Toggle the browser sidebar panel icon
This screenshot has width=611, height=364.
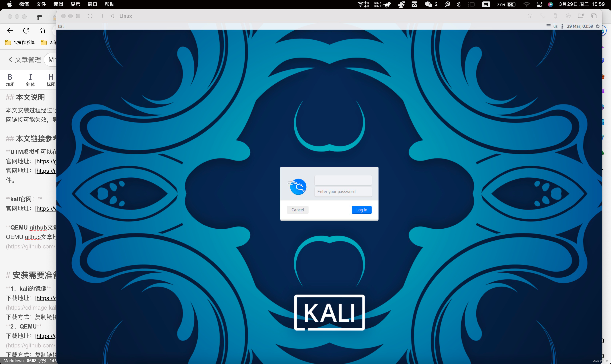coord(40,18)
